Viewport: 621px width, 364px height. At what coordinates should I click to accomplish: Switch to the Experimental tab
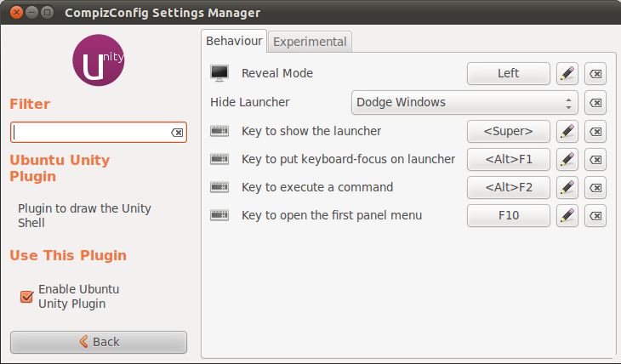click(x=310, y=42)
